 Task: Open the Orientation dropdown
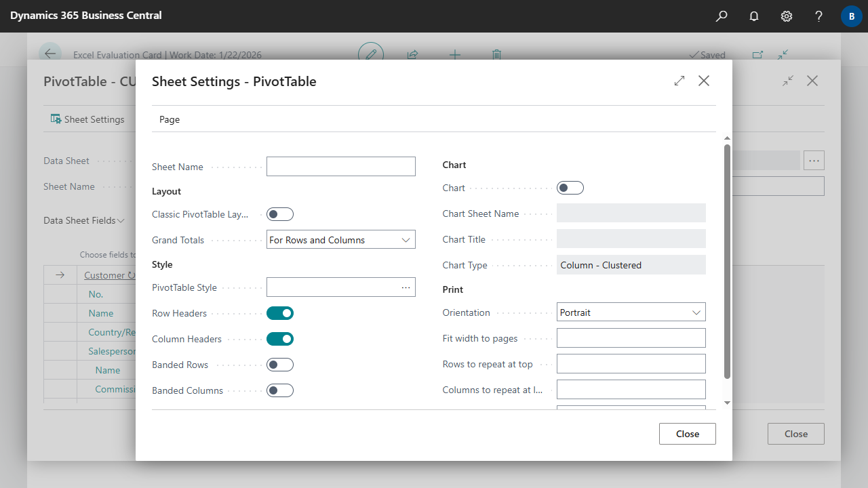coord(631,312)
